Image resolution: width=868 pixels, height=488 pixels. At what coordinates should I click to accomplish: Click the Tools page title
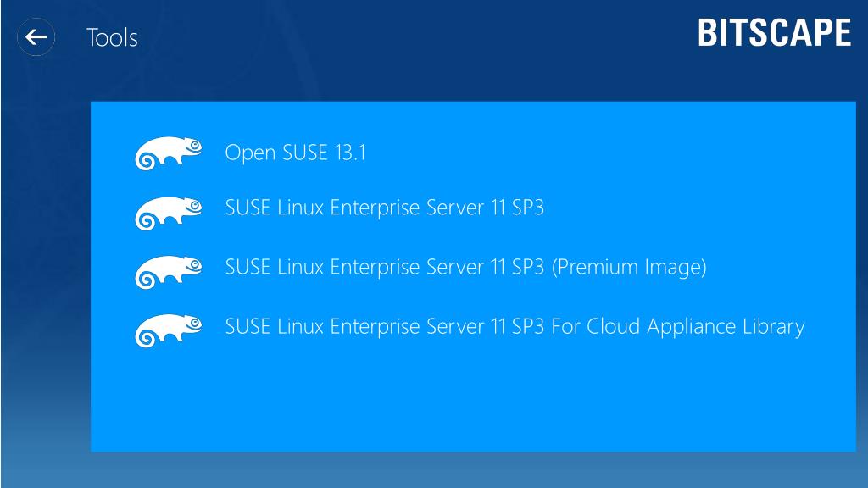(x=113, y=37)
